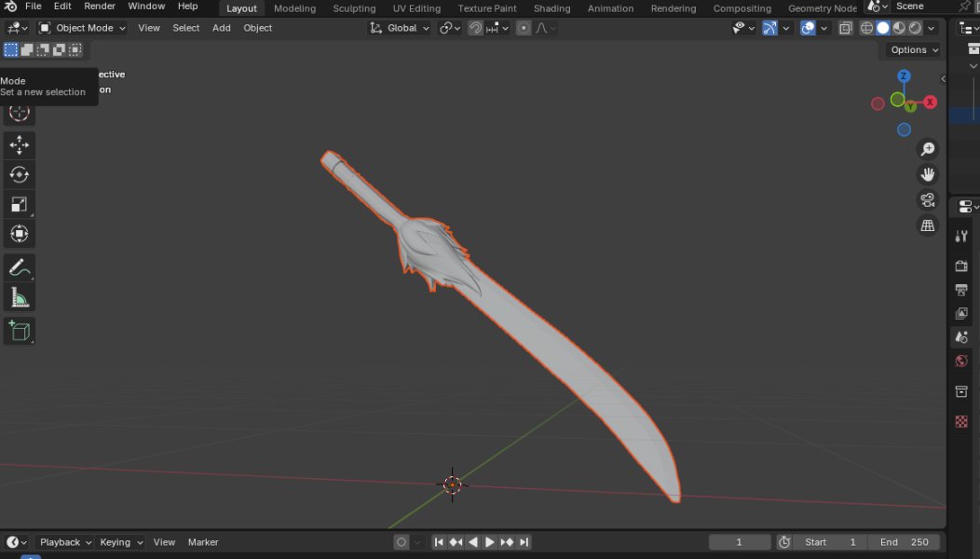980x559 pixels.
Task: Select the Add Cube tool
Action: coord(19,331)
